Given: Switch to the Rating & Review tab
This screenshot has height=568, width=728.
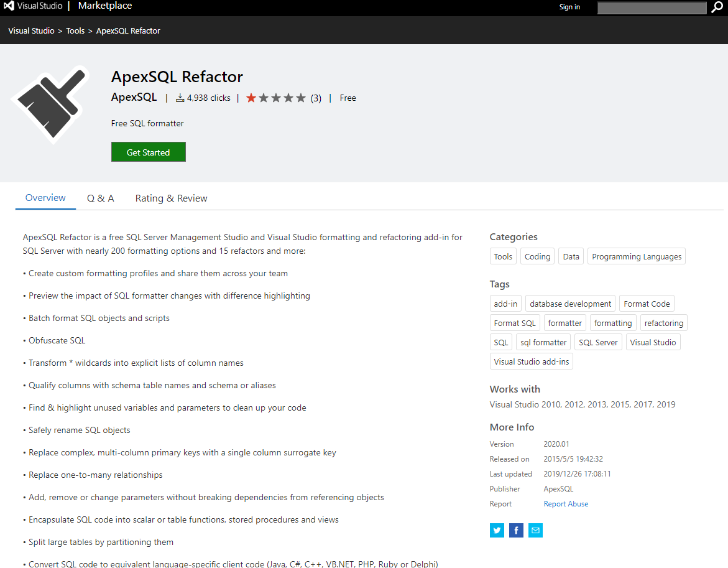Looking at the screenshot, I should (171, 198).
